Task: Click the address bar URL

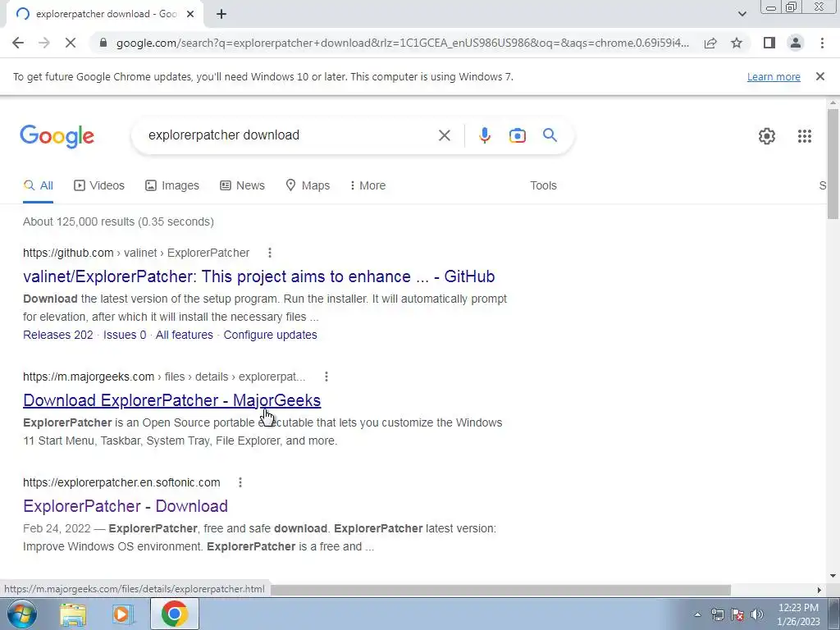Action: click(x=402, y=43)
